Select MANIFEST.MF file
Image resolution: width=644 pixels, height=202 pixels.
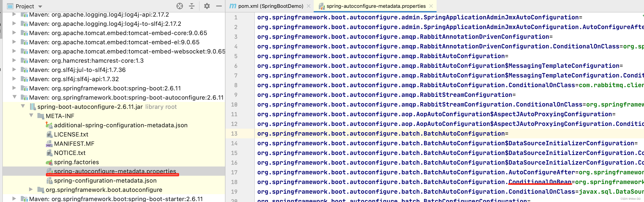point(74,144)
